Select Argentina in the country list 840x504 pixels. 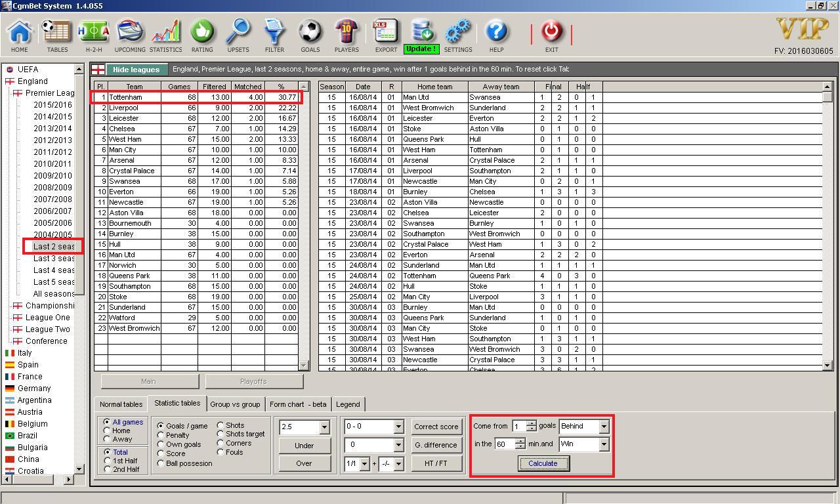34,400
